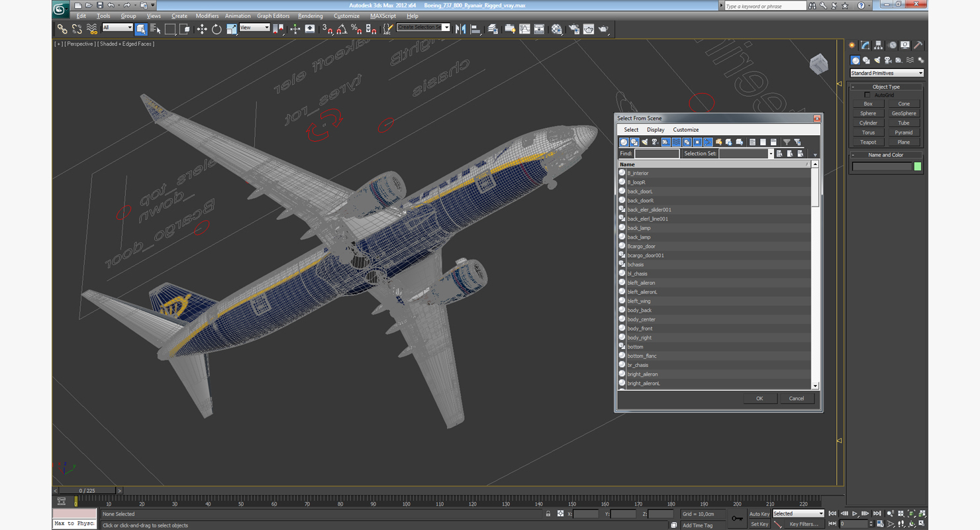This screenshot has width=980, height=530.
Task: Click OK in Select From Scene
Action: pyautogui.click(x=759, y=398)
